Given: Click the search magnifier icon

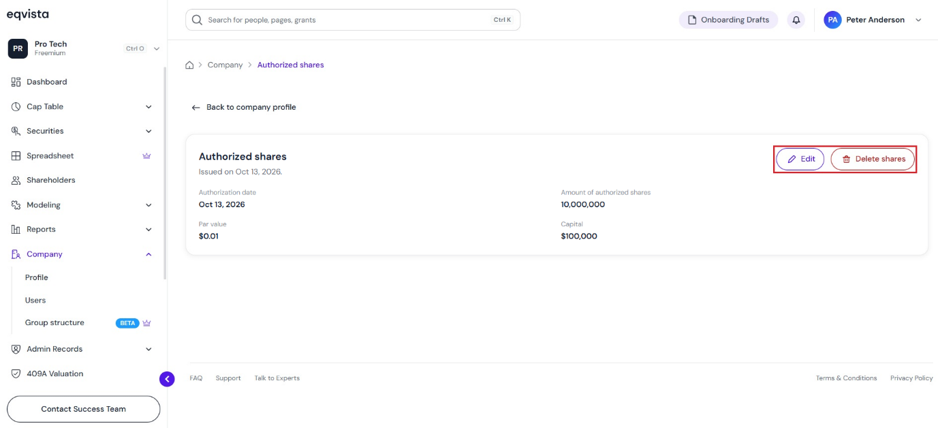Looking at the screenshot, I should [x=197, y=20].
